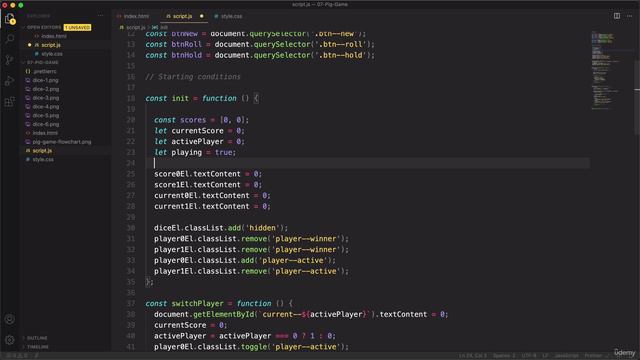The height and width of the screenshot is (360, 640).
Task: Open dice-6.png in project tree
Action: (46, 124)
